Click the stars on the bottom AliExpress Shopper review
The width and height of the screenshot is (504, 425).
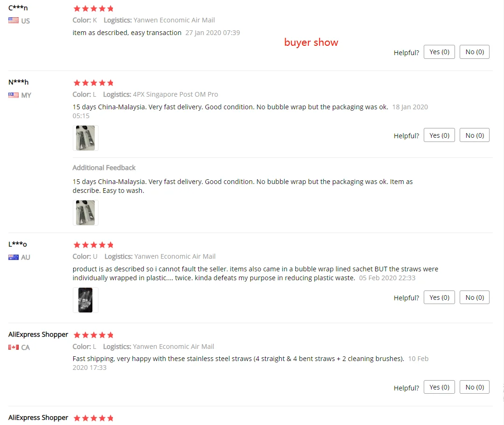[93, 418]
